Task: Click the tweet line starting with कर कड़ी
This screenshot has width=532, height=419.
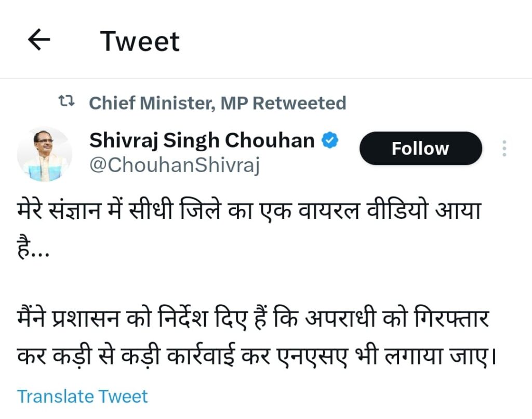Action: point(254,358)
